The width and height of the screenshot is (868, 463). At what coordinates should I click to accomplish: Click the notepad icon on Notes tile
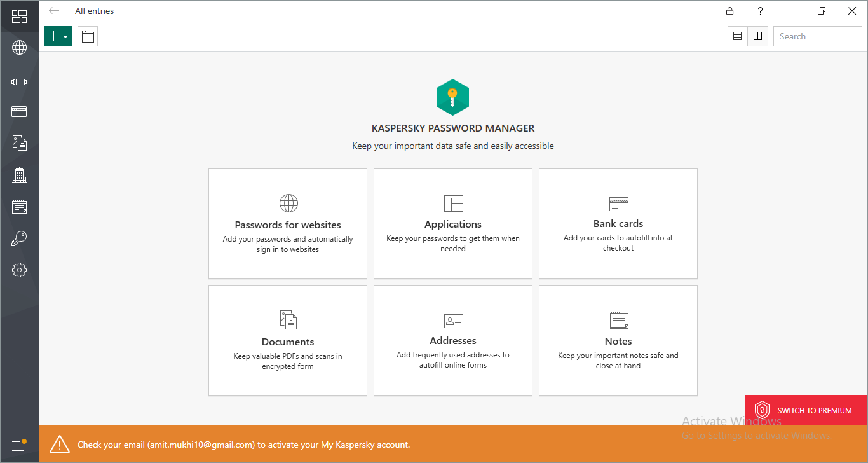pyautogui.click(x=618, y=320)
